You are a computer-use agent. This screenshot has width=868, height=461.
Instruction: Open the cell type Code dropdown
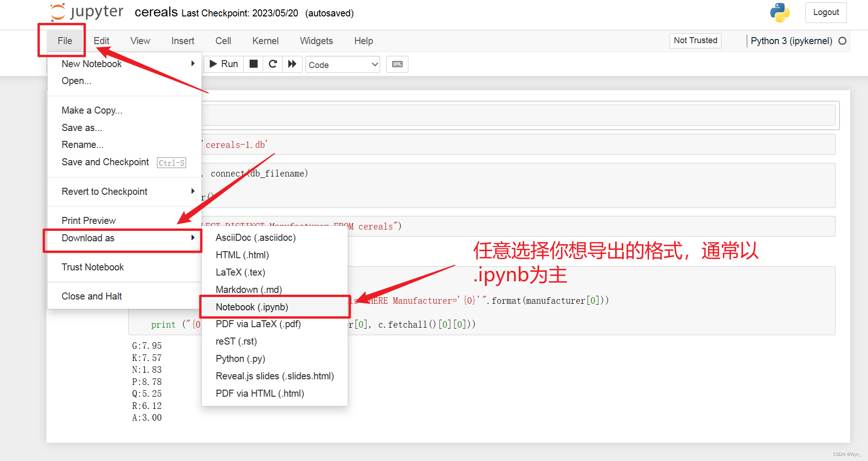tap(343, 65)
